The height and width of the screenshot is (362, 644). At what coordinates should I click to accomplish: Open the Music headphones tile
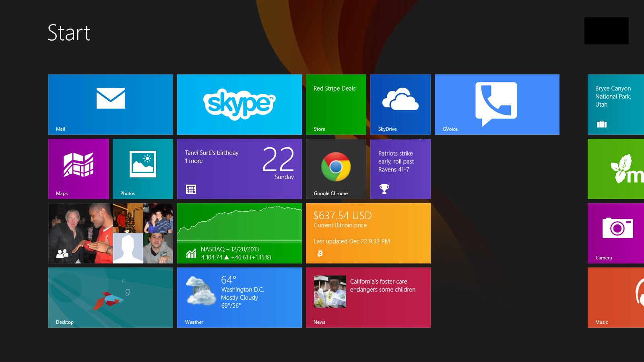tap(616, 297)
